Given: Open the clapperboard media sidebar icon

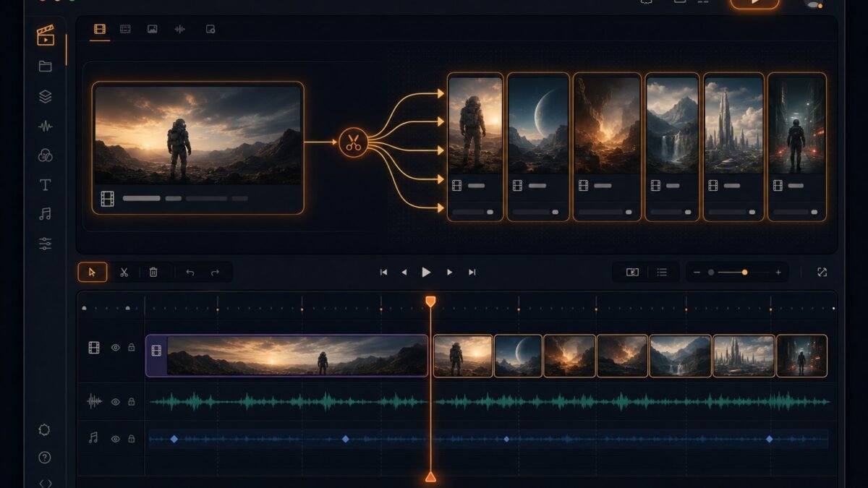Looking at the screenshot, I should [46, 35].
